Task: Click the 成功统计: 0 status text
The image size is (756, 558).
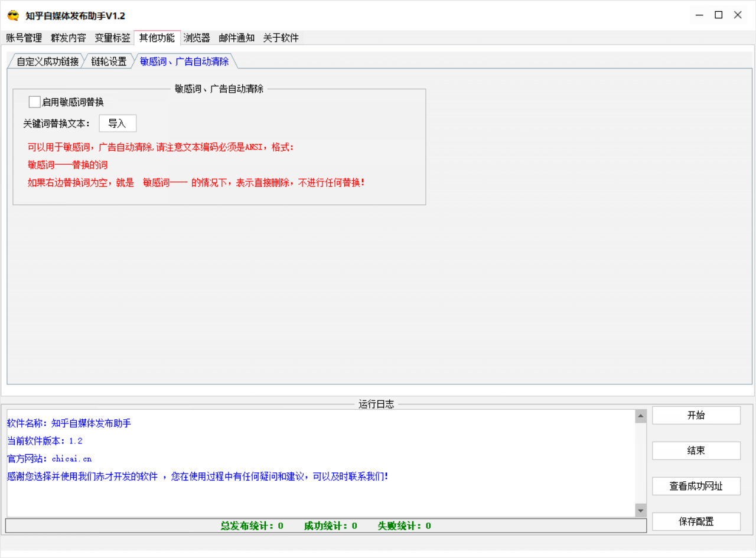Action: 331,526
